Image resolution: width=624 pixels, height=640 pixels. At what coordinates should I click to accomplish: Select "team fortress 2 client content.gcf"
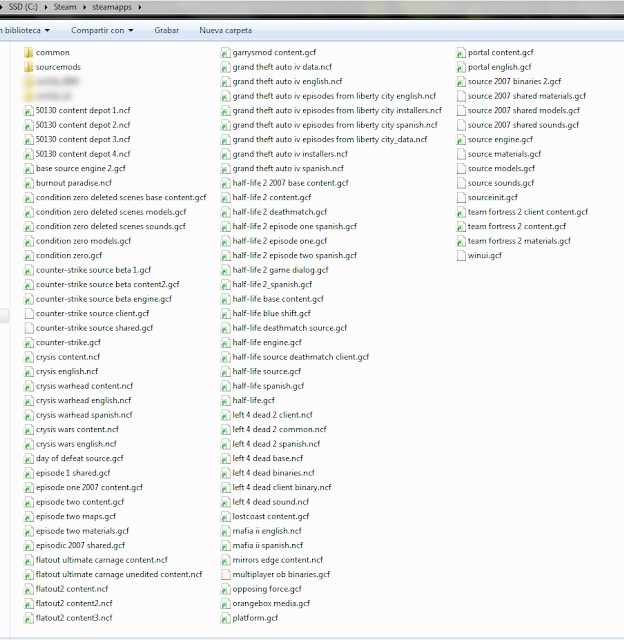tap(528, 212)
